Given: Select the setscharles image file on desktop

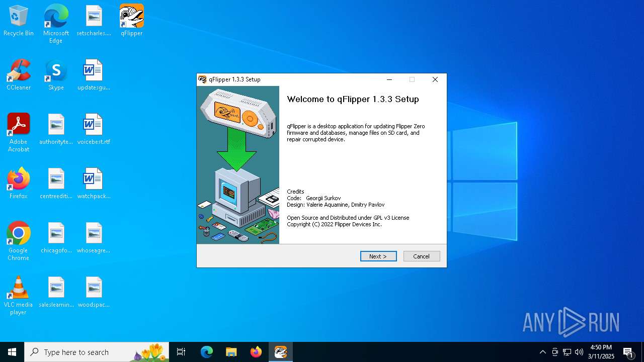Looking at the screenshot, I should coord(94,21).
